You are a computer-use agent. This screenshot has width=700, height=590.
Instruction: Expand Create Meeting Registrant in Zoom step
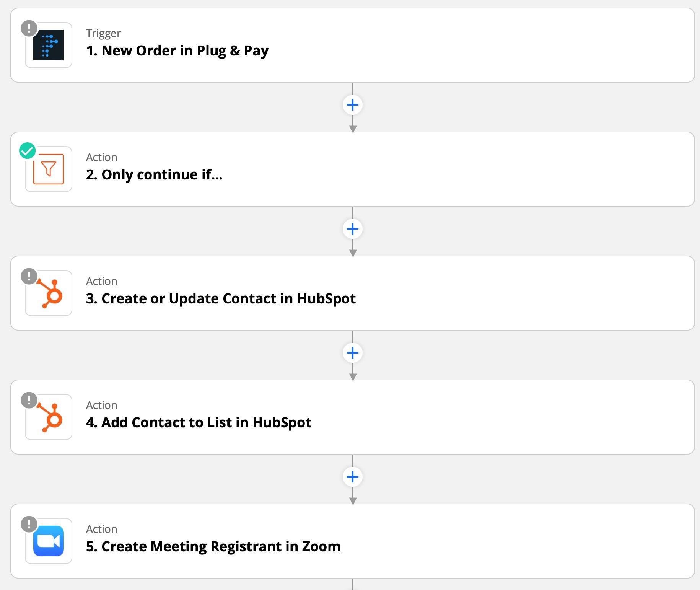coord(213,546)
